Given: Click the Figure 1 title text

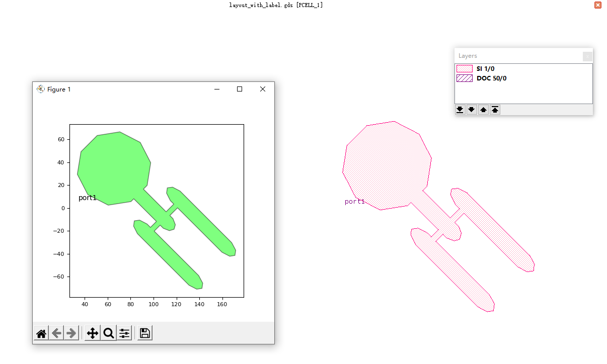Looking at the screenshot, I should coord(59,89).
